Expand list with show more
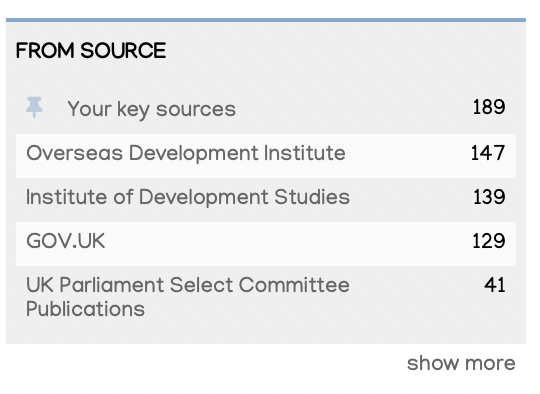The width and height of the screenshot is (540, 394). [x=461, y=363]
